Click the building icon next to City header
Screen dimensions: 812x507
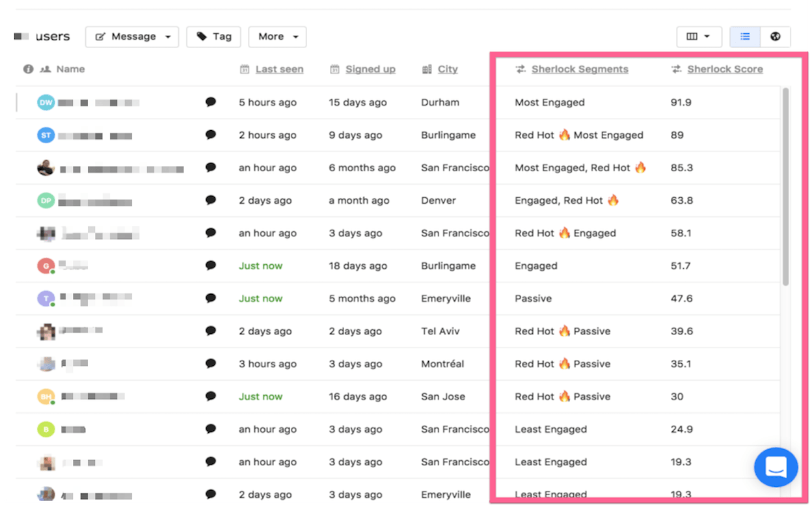tap(426, 69)
